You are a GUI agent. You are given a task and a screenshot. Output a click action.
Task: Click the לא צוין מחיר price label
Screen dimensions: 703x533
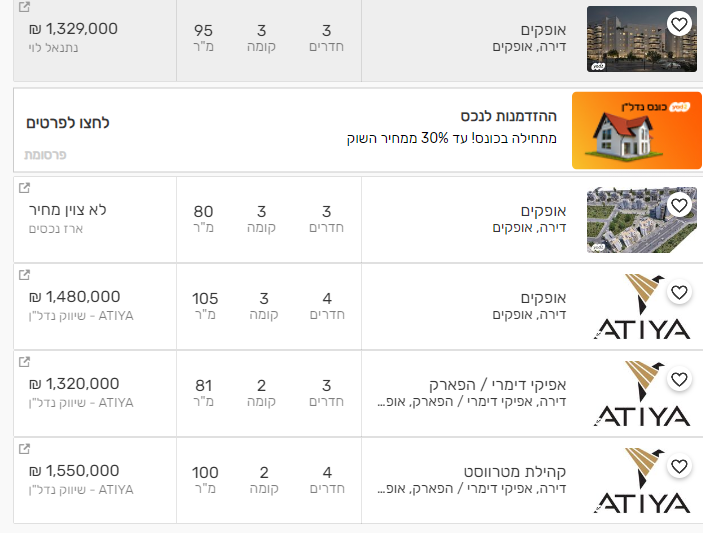pos(72,210)
